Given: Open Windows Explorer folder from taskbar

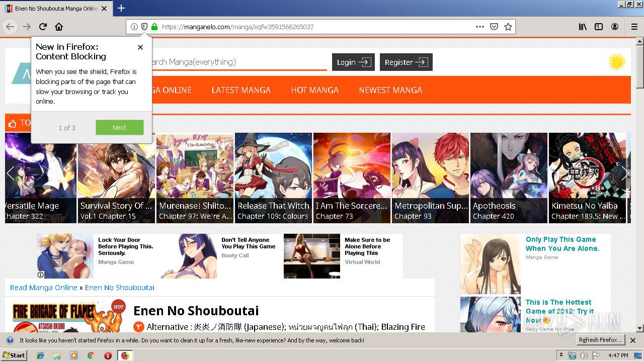Looking at the screenshot, I should pyautogui.click(x=57, y=355).
